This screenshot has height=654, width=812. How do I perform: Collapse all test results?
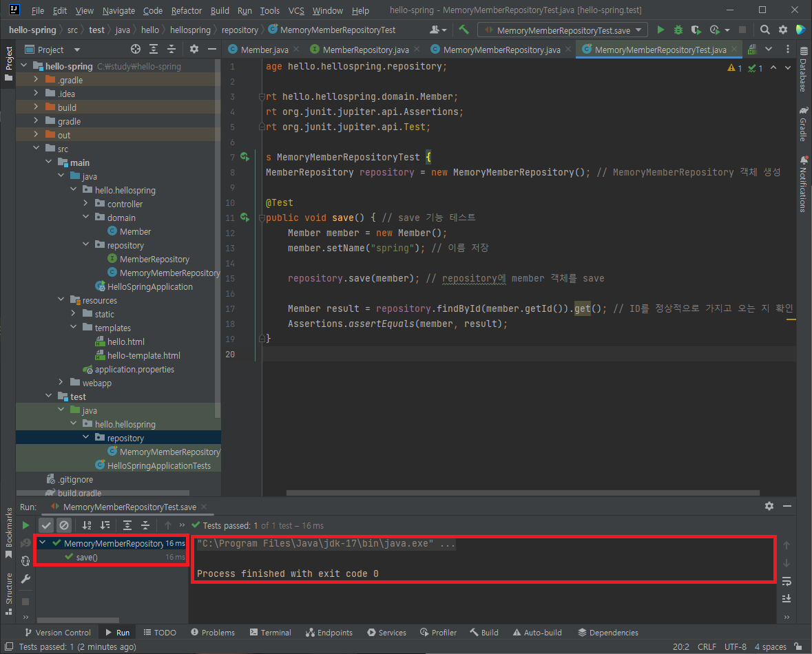point(145,525)
